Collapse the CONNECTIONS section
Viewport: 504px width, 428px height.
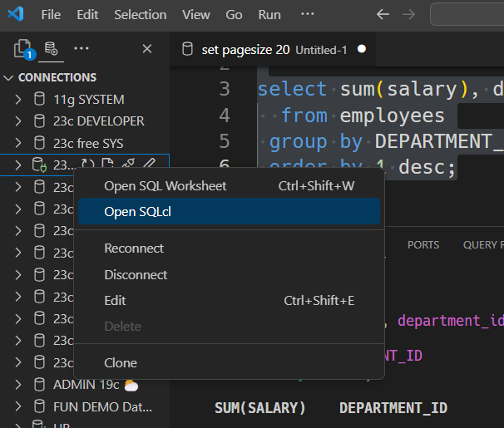[x=9, y=77]
